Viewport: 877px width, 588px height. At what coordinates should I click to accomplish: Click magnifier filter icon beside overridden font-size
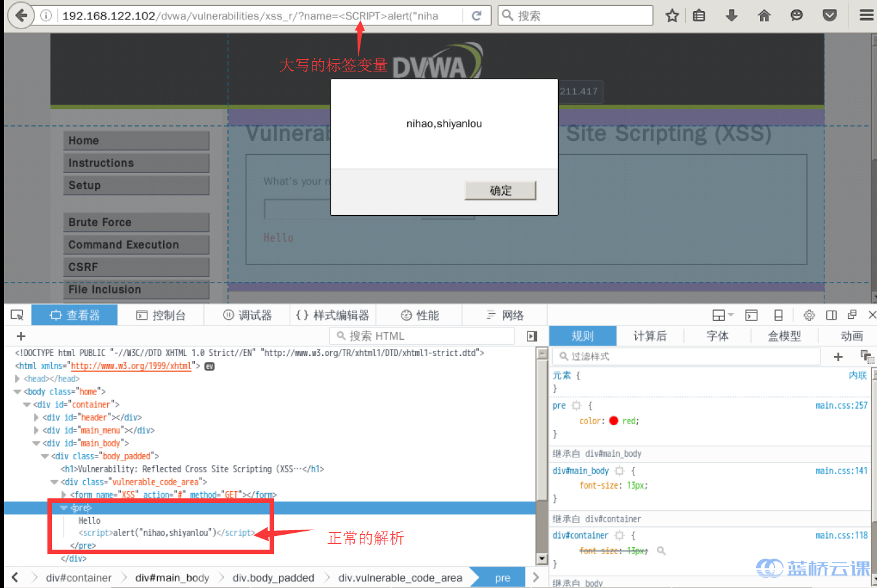[661, 551]
